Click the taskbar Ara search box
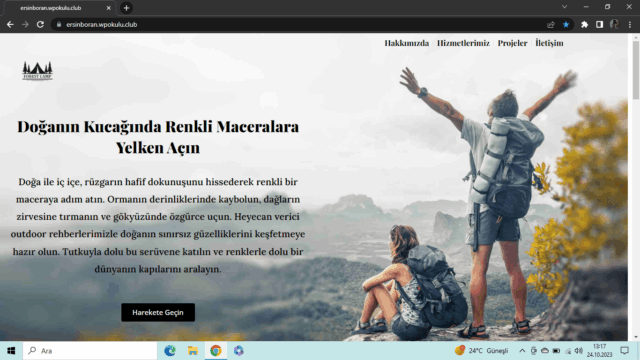Screen dimensions: 640x360 coord(90,351)
